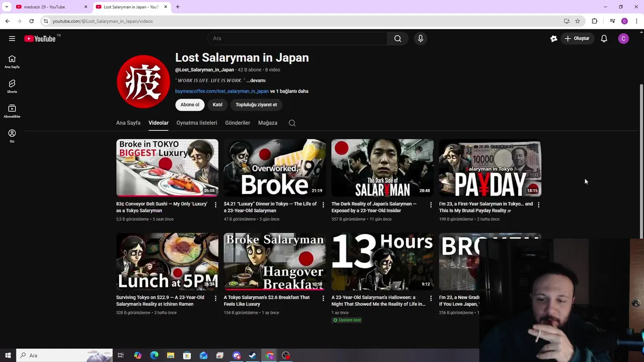This screenshot has height=362, width=644.
Task: Subscribe with Abone ol button
Action: point(190,105)
